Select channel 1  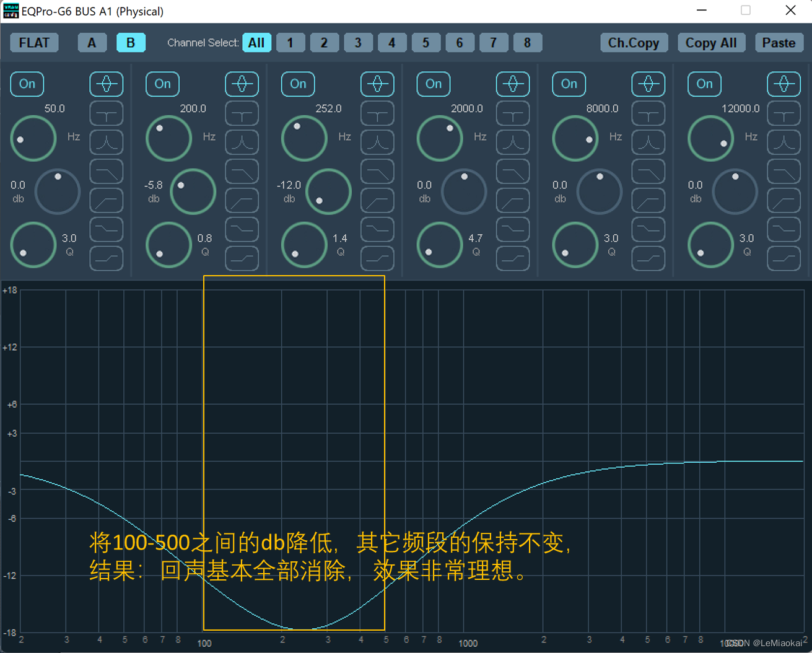pos(290,43)
